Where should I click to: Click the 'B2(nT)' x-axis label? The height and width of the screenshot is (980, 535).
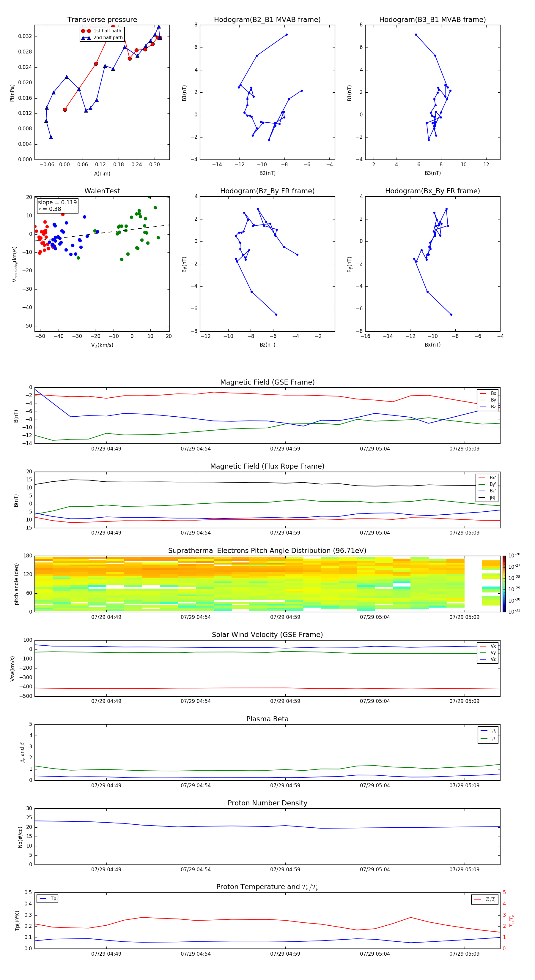pos(267,173)
